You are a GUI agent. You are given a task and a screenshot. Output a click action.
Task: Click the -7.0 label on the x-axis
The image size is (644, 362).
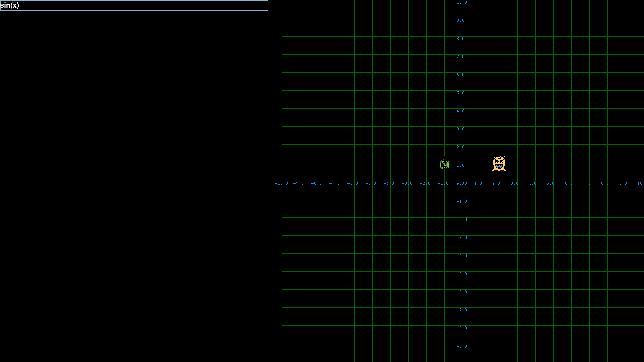(x=334, y=183)
